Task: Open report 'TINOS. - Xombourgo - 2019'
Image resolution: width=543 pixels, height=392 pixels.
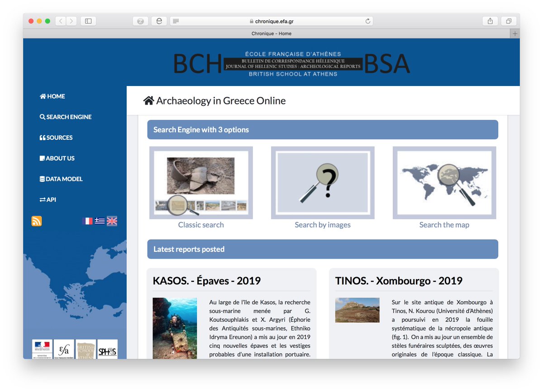Action: 399,281
